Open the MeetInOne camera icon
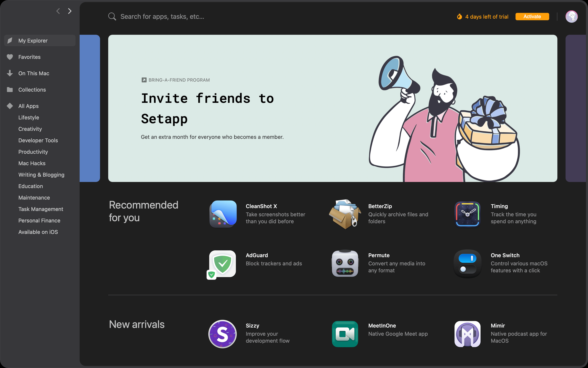This screenshot has width=588, height=368. (x=345, y=334)
